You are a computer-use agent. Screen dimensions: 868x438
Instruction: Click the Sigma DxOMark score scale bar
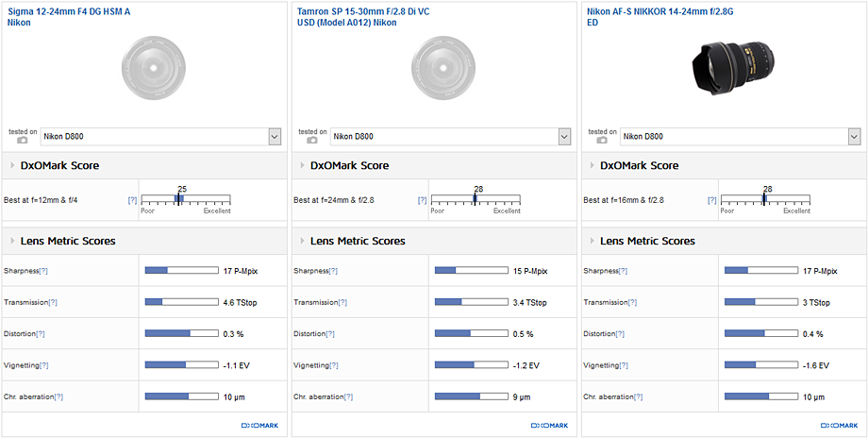pos(185,198)
